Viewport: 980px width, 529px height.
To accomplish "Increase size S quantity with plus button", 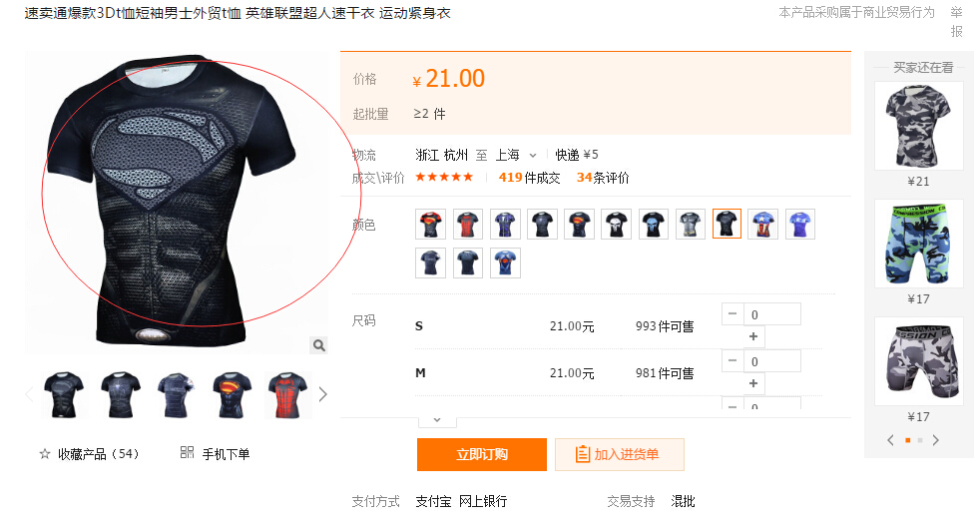I will click(x=753, y=336).
